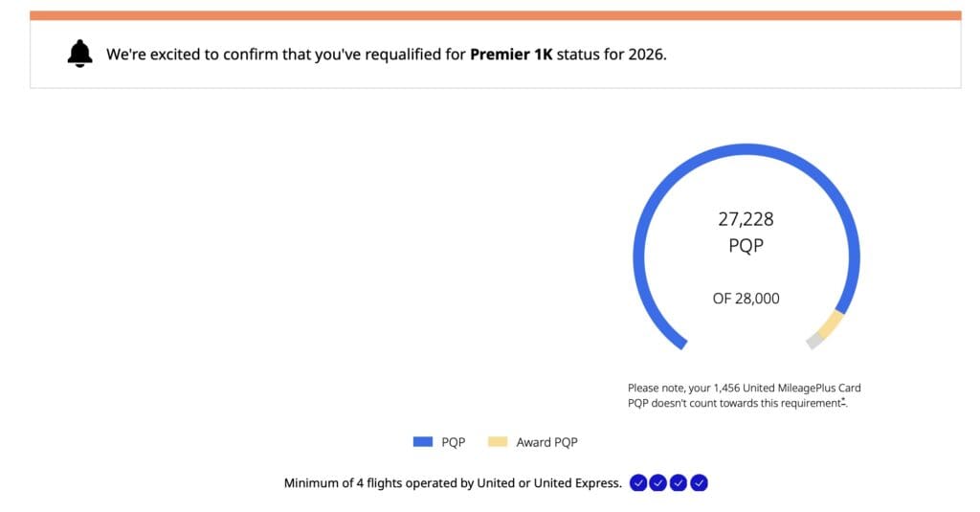Click the second flight checkmark circle
Screen dimensions: 980x512
click(657, 483)
